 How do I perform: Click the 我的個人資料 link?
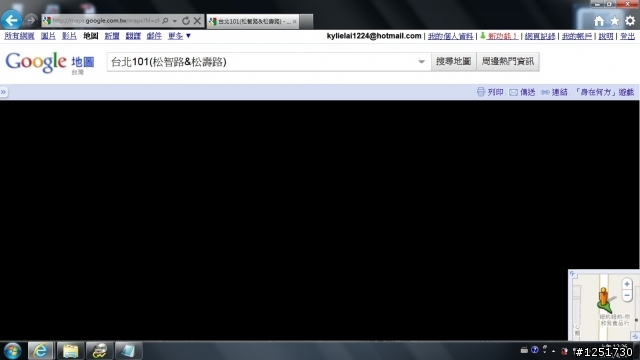(450, 36)
